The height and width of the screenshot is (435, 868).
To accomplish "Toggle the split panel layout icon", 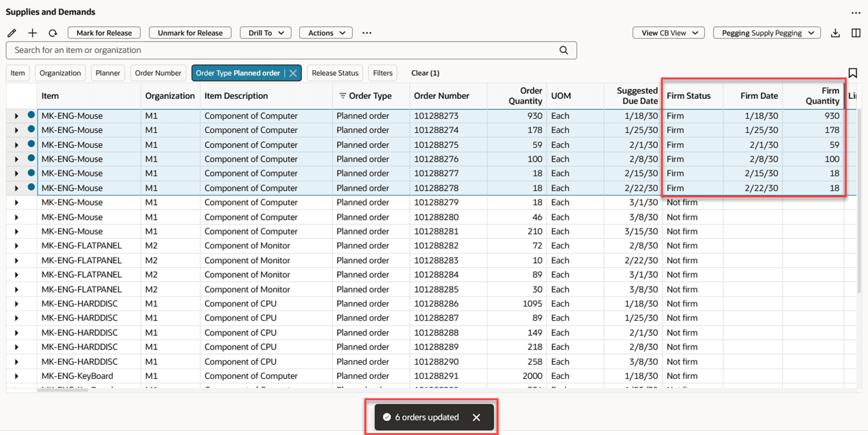I will tap(857, 33).
